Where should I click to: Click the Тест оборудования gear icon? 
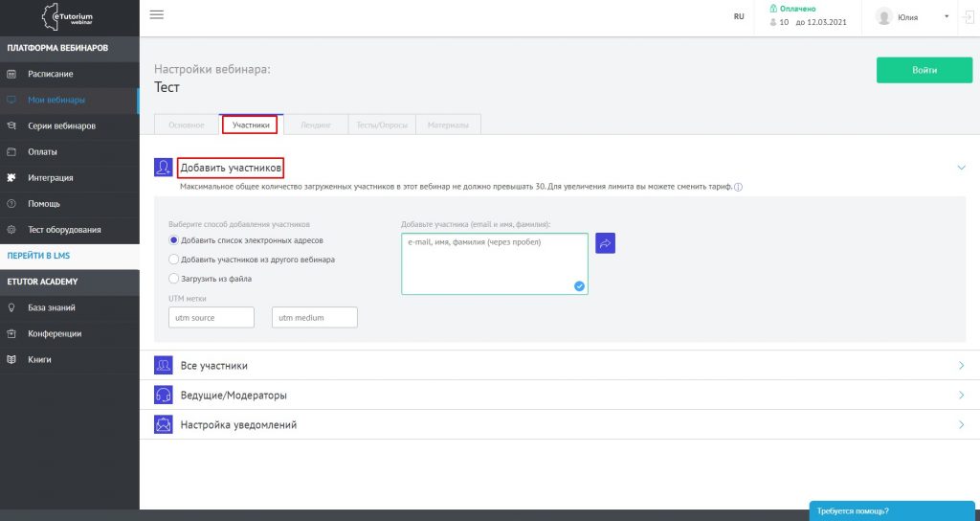[11, 230]
